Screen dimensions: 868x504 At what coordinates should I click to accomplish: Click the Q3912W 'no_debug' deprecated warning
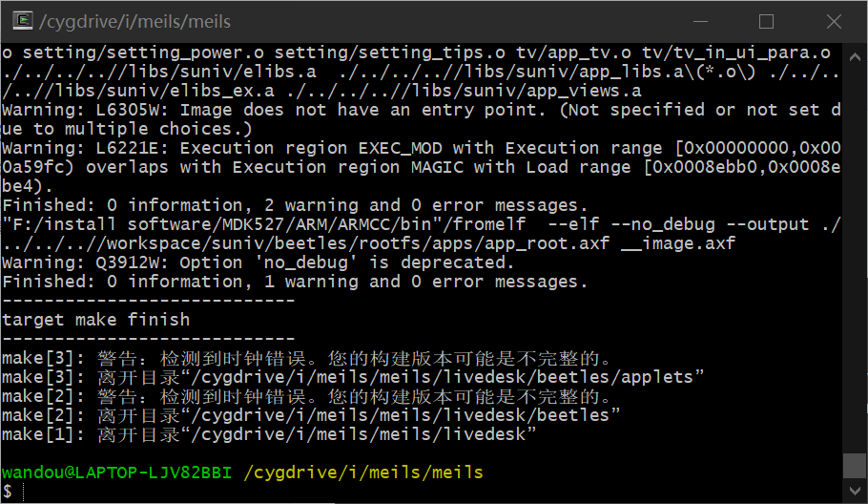click(258, 262)
